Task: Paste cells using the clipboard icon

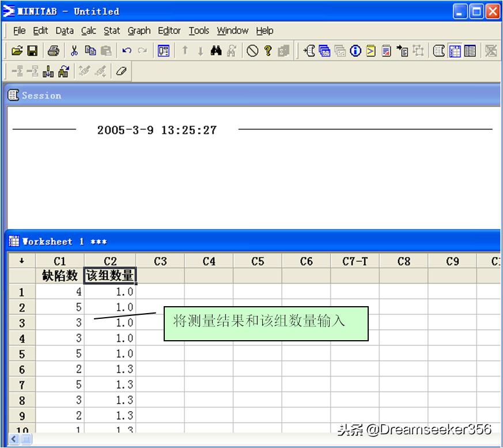Action: [106, 51]
